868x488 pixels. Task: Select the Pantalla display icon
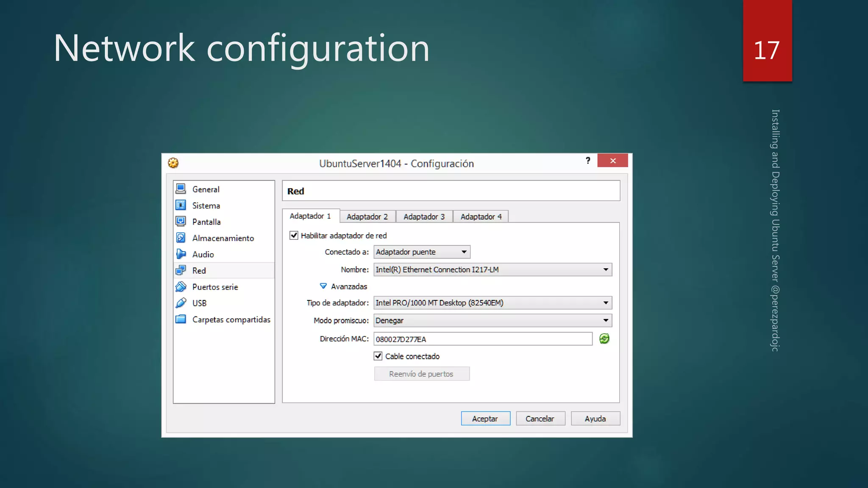pos(181,221)
